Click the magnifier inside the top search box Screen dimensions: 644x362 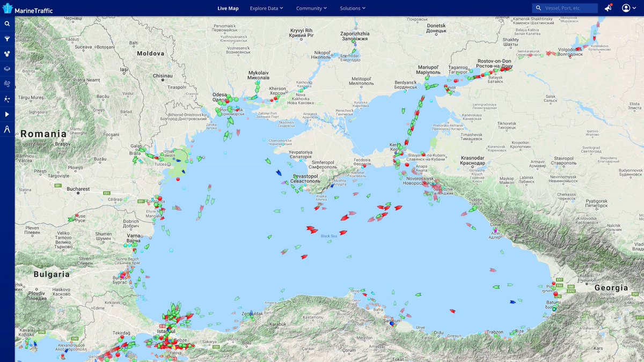[x=538, y=8]
